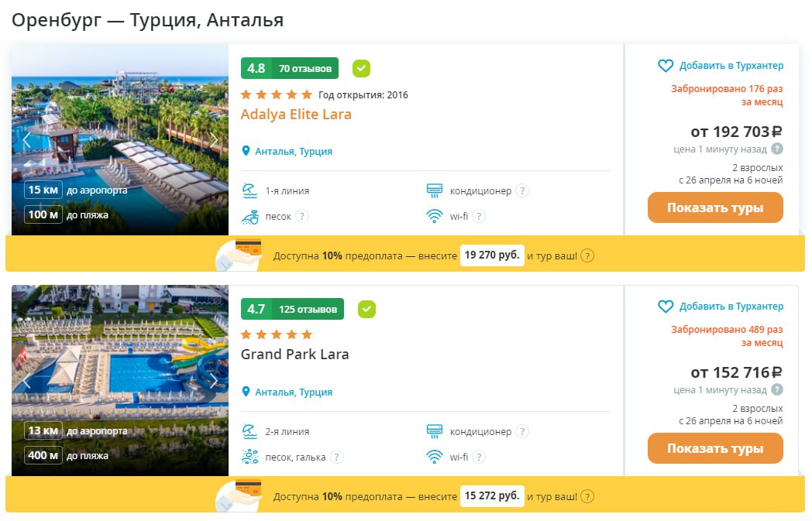Open 70 отзывов rating badge

tap(290, 68)
